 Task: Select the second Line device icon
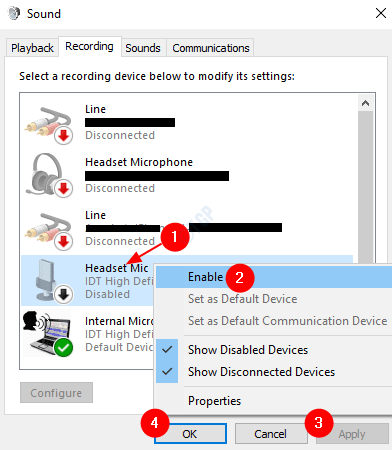click(x=49, y=231)
